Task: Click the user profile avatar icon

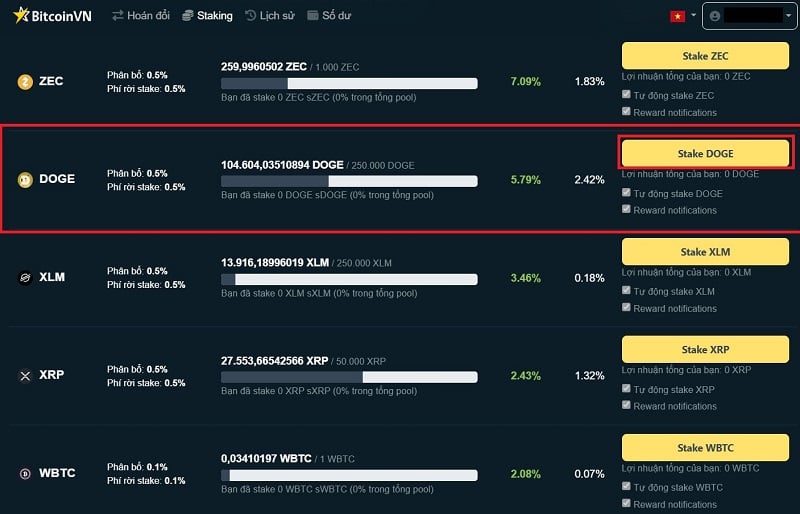Action: (x=715, y=16)
